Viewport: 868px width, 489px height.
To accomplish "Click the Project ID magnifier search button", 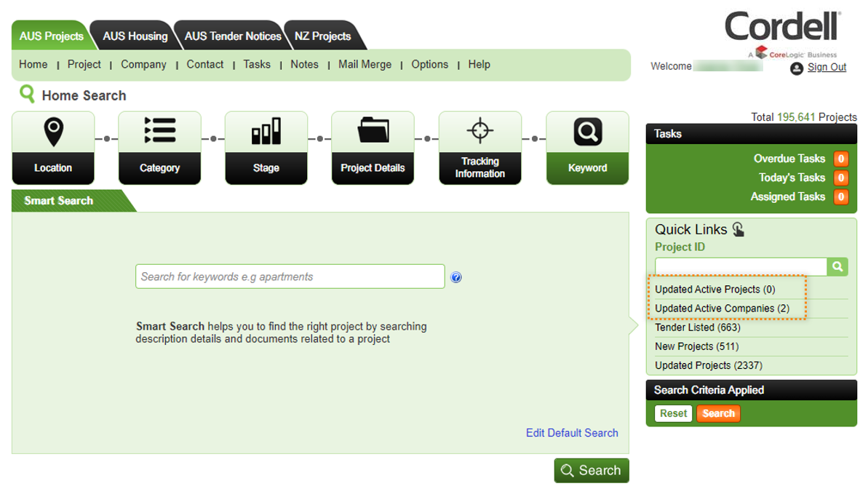I will 837,266.
